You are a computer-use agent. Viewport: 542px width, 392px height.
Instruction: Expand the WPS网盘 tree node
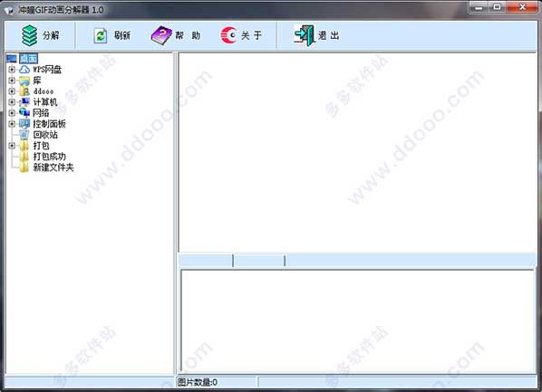12,70
